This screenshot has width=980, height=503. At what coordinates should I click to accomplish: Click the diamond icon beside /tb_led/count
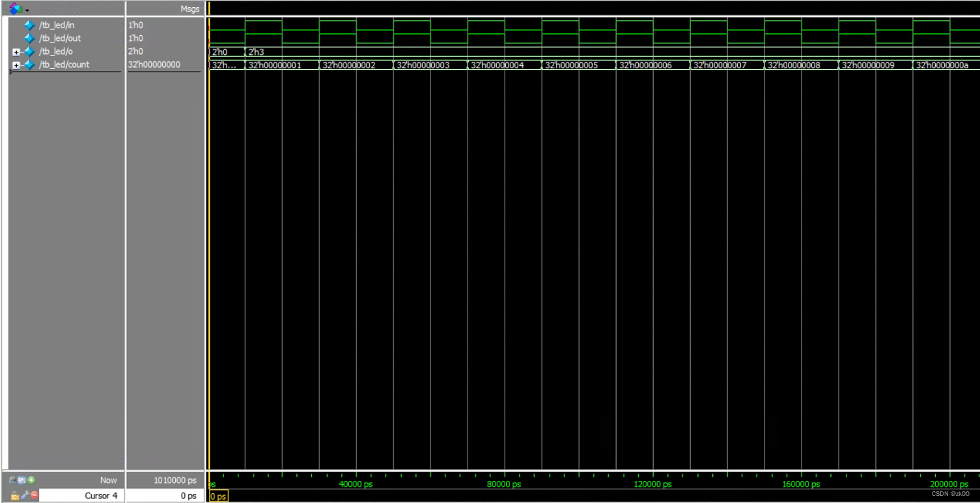(29, 65)
